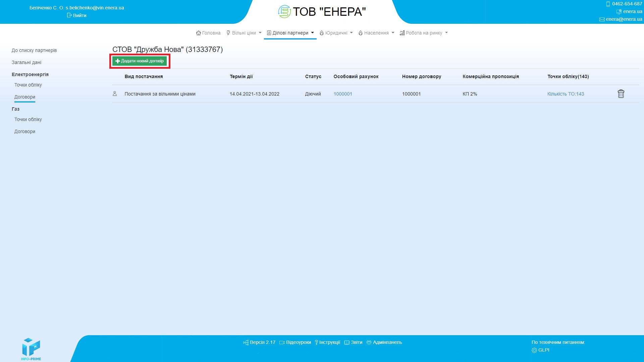Click the trash icon to delete contract

point(621,94)
